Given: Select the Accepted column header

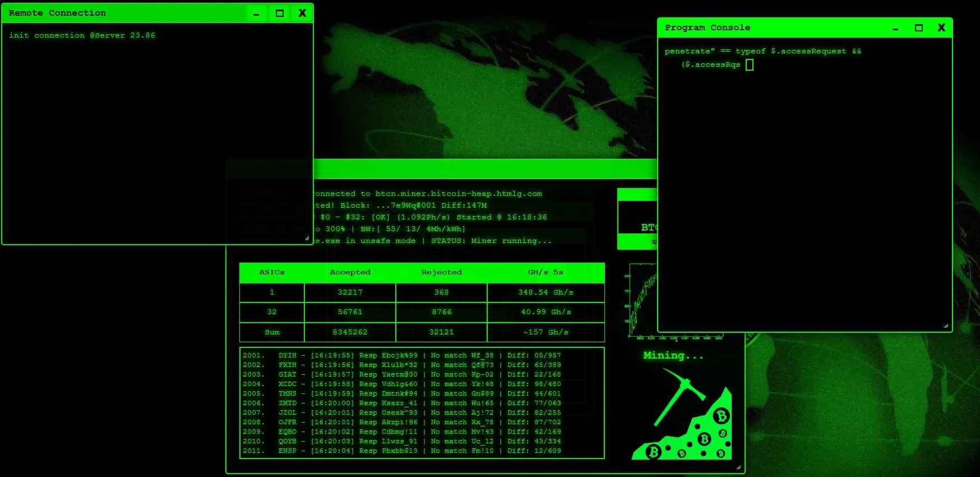Looking at the screenshot, I should coord(350,272).
